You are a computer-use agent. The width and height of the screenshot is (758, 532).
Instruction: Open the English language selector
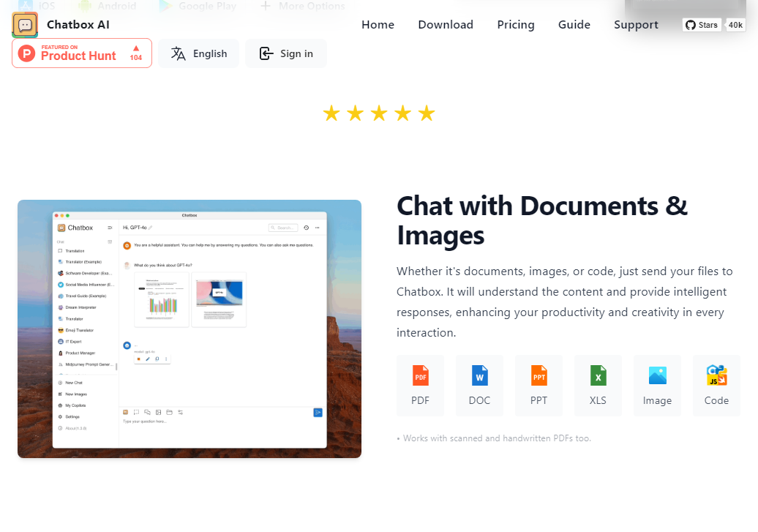tap(199, 53)
